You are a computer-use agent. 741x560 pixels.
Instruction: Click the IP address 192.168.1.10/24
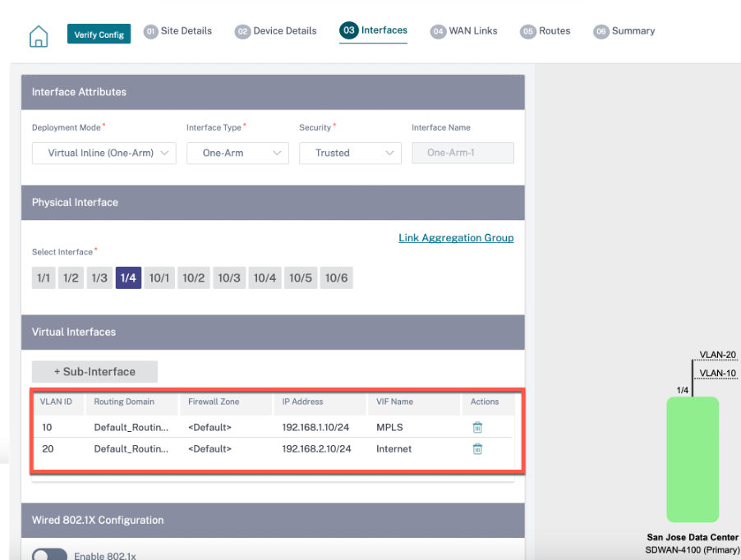tap(315, 427)
